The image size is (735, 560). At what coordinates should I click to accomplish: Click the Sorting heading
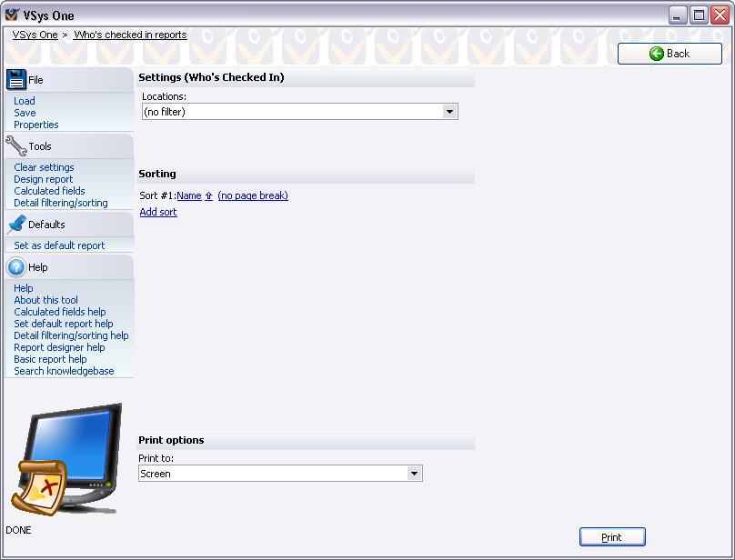pos(157,174)
